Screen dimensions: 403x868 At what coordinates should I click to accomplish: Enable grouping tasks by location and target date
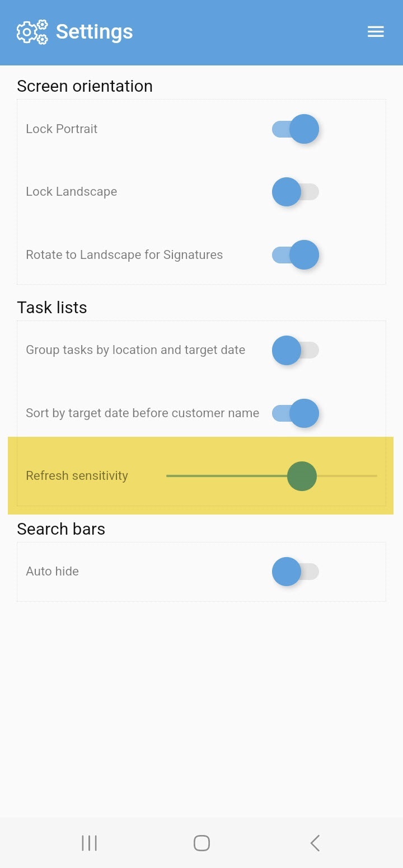[x=296, y=350]
